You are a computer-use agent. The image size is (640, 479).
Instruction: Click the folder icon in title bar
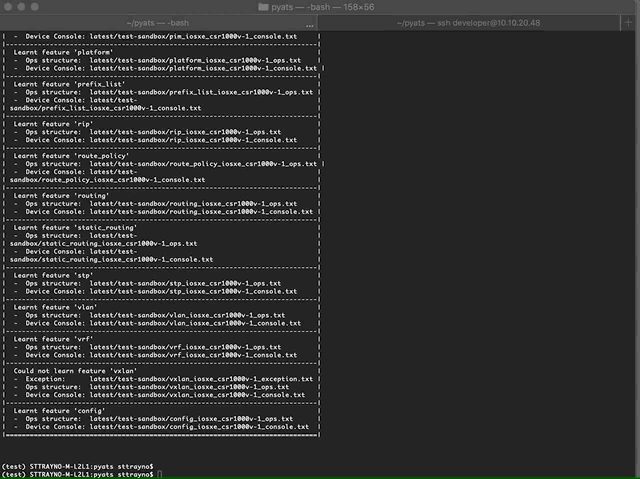(263, 7)
